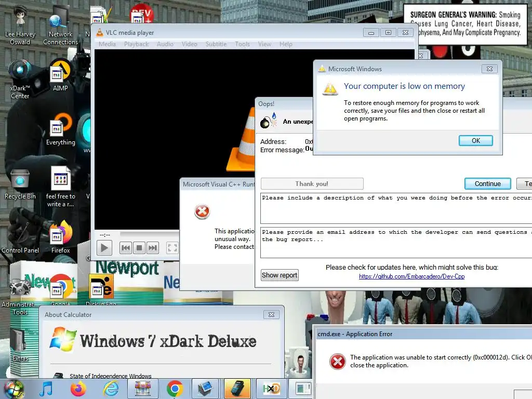Open the Embarcadero Dev-Cpp GitHub link
The height and width of the screenshot is (399, 532).
411,276
